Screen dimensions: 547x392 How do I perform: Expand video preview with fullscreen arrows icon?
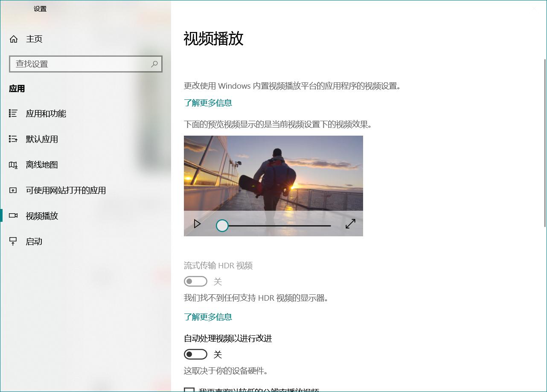point(350,223)
